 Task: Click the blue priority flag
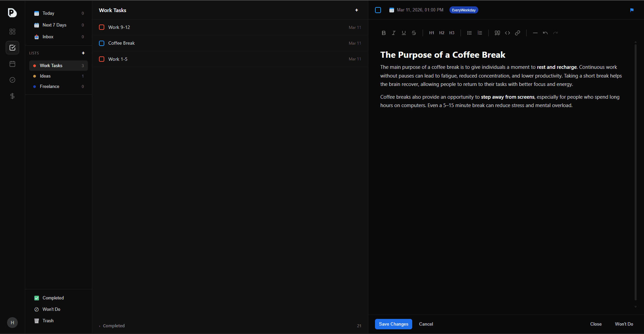coord(632,10)
